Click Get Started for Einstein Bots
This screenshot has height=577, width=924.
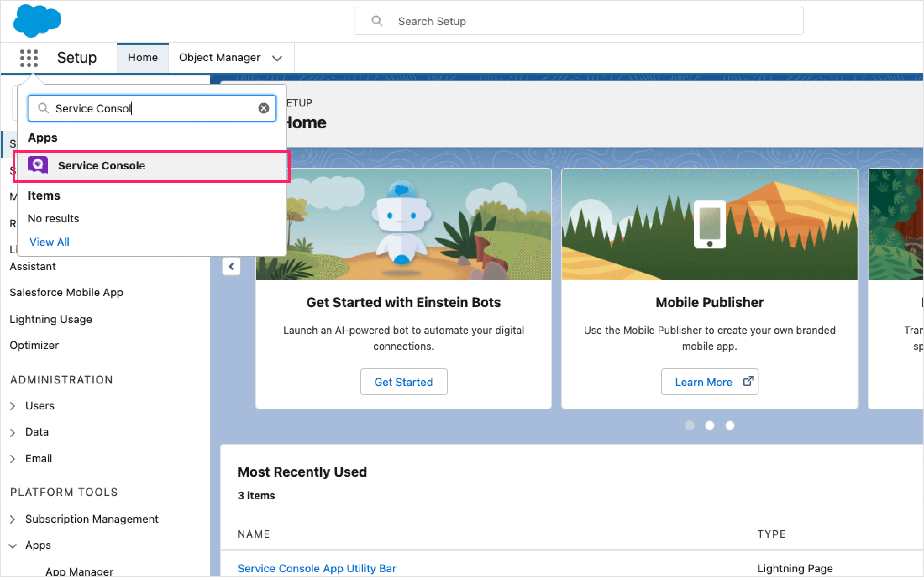coord(404,382)
